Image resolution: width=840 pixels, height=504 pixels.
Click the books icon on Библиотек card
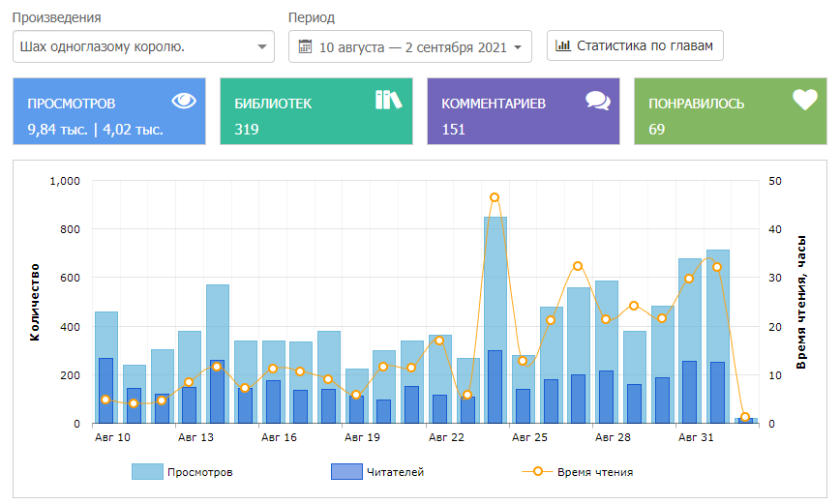pos(387,100)
